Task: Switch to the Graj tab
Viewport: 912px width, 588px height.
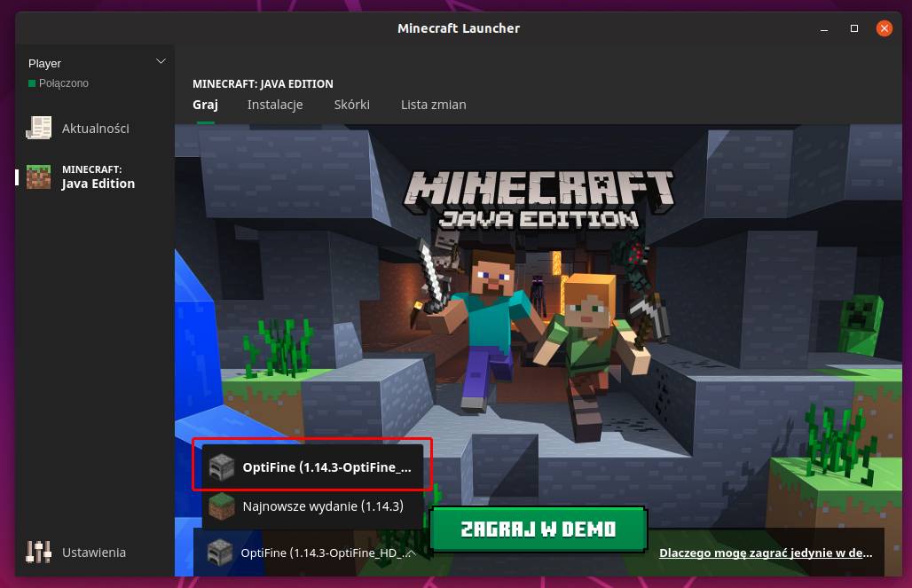Action: click(205, 105)
